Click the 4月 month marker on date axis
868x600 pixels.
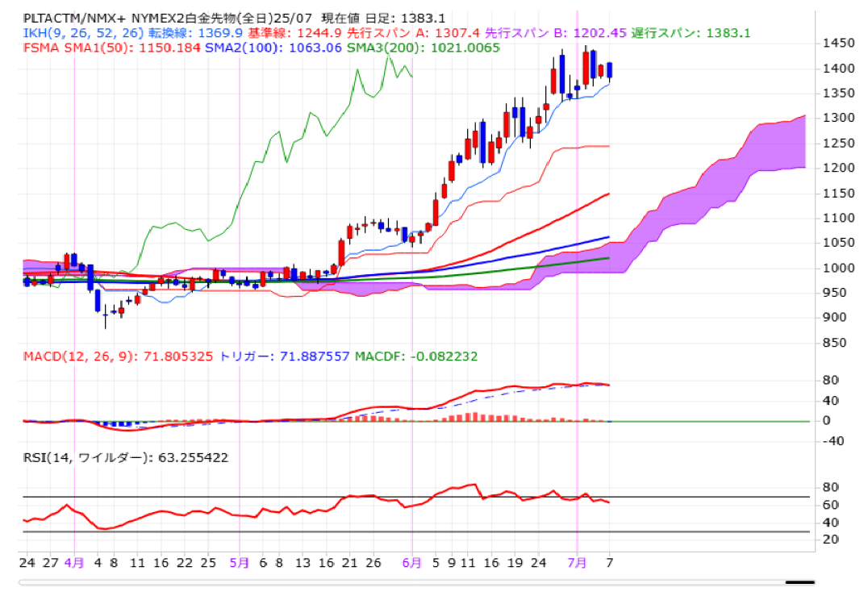point(73,563)
